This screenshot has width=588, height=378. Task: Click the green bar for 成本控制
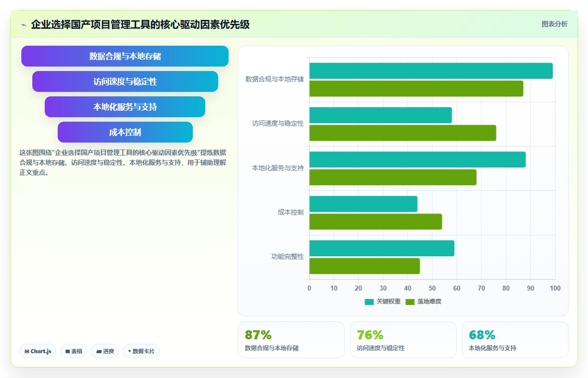click(376, 222)
